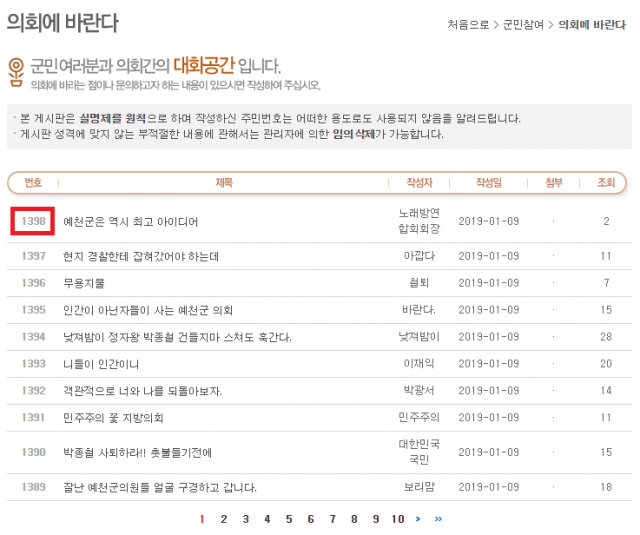Click date 2019-01-09 in row 1397
The width and height of the screenshot is (640, 535).
click(489, 256)
